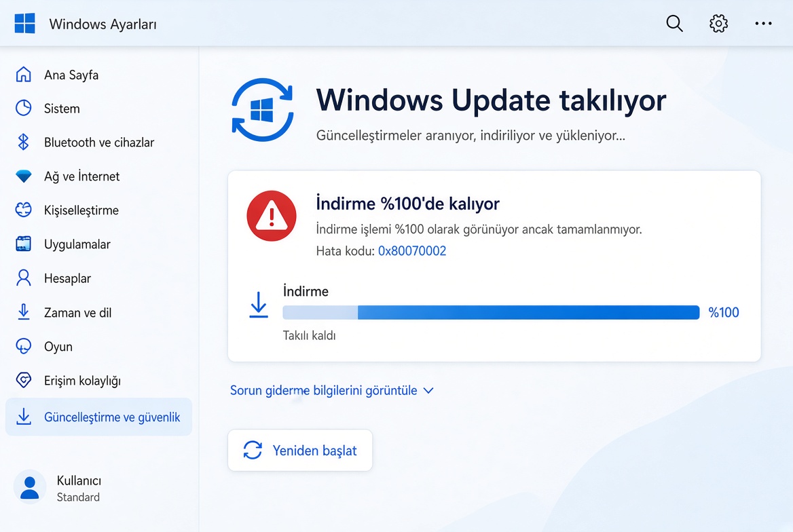Screen dimensions: 793x532
Task: Click the %100 progress value
Action: (x=724, y=312)
